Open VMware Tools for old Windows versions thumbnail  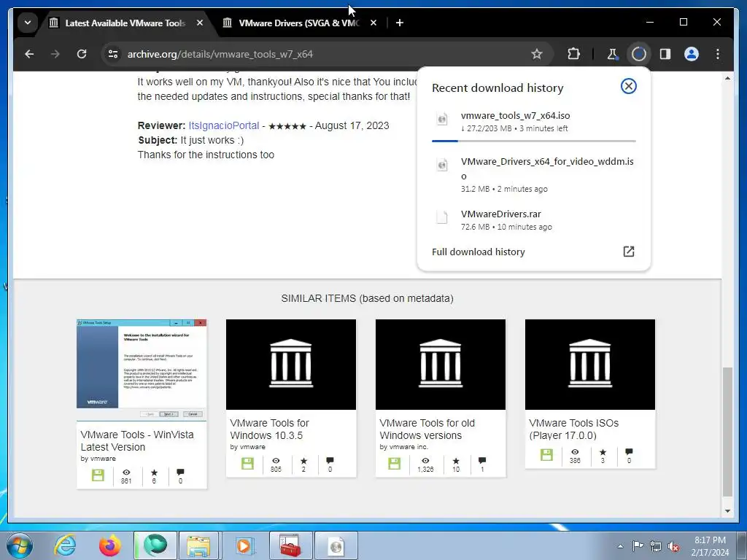point(441,365)
